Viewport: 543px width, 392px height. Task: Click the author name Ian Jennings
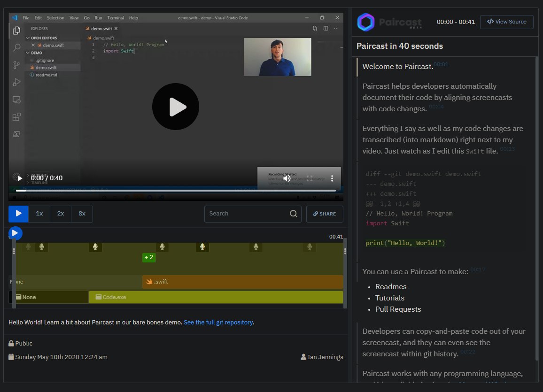[325, 357]
